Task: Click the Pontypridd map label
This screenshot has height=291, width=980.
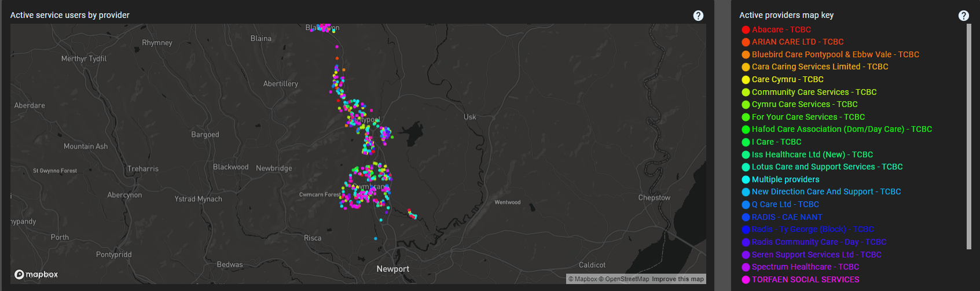Action: pyautogui.click(x=113, y=255)
